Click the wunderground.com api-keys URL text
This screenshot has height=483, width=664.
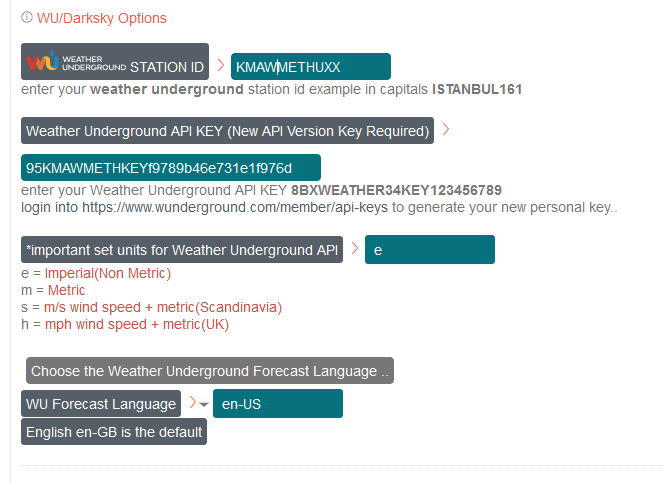(235, 207)
